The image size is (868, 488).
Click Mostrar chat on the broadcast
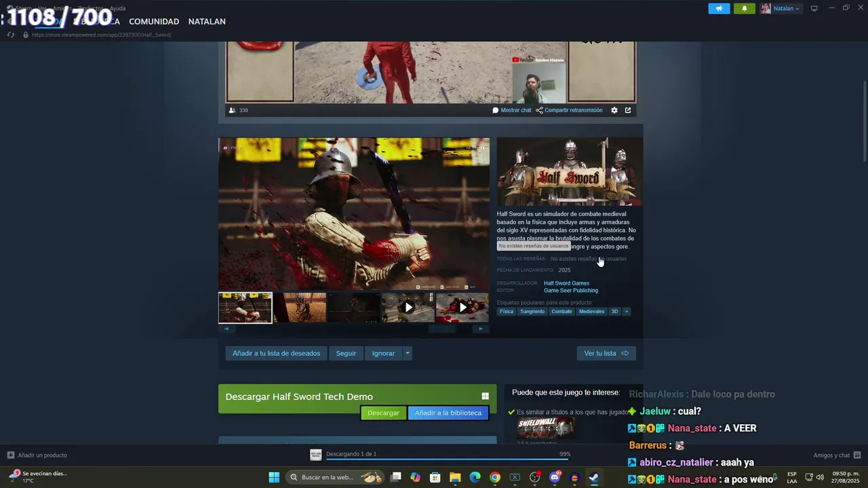pyautogui.click(x=512, y=110)
